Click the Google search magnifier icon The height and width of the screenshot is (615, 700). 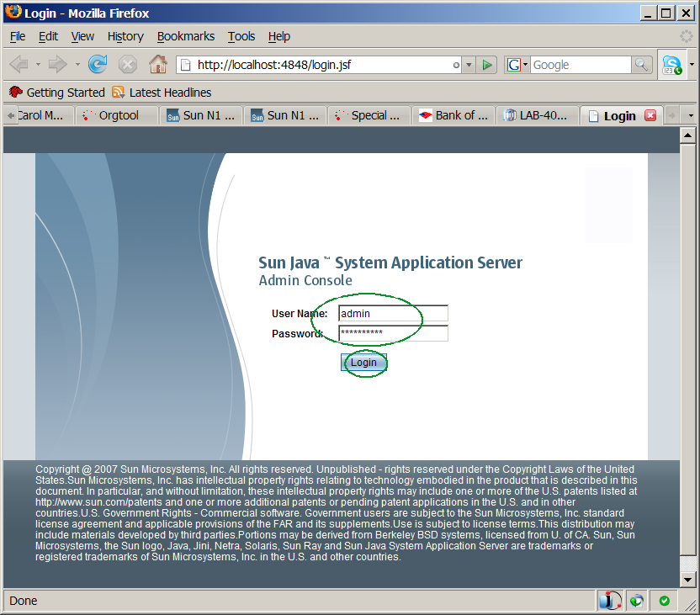point(641,65)
